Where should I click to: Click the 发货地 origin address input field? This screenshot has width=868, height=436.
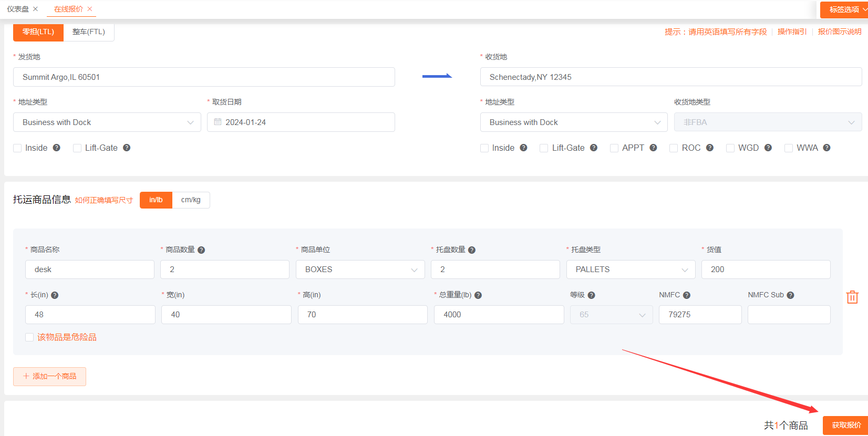click(204, 77)
